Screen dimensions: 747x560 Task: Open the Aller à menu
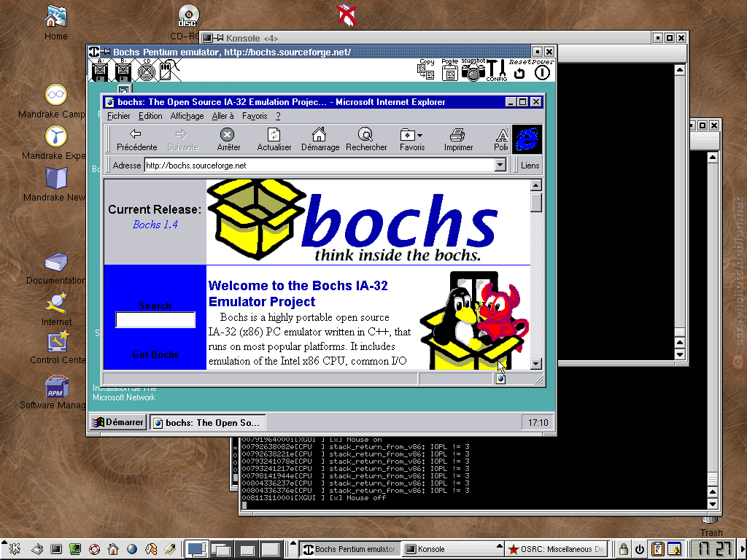click(x=222, y=116)
